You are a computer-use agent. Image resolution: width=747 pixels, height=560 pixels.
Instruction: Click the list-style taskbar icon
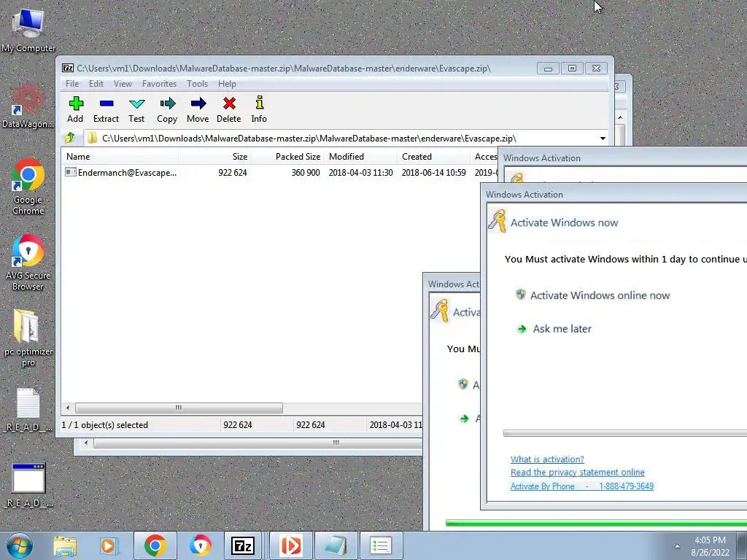[x=381, y=545]
